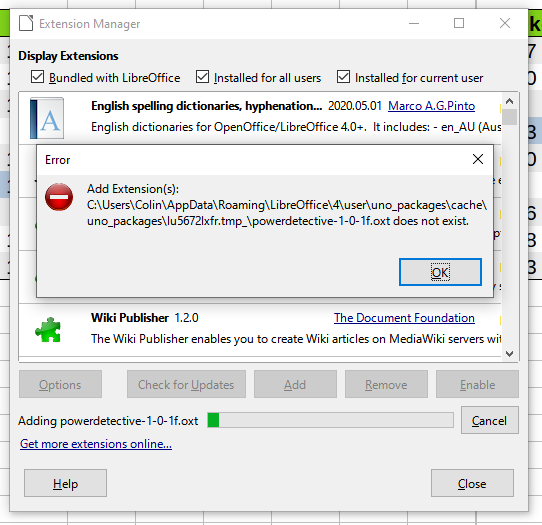Screen dimensions: 542x525
Task: Uncheck Bundled with LibreOffice checkbox
Action: (37, 77)
